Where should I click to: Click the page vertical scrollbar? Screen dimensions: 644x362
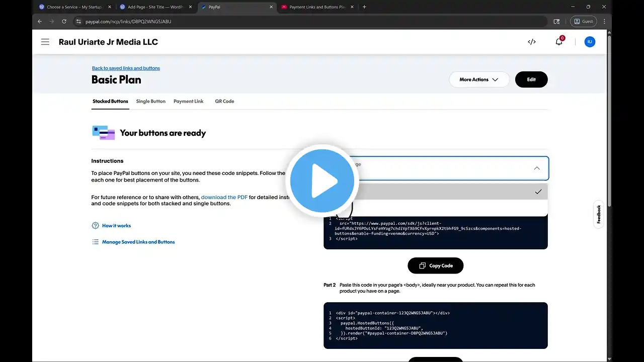(609, 121)
